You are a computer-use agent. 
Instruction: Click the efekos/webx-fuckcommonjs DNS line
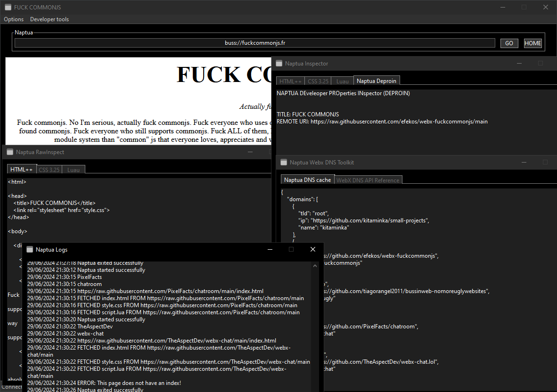point(381,256)
